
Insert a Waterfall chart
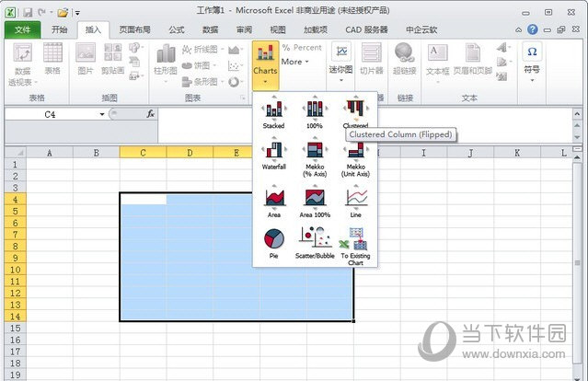274,153
